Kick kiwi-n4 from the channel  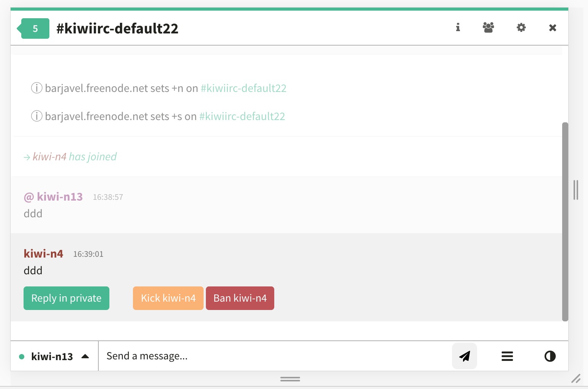[168, 298]
